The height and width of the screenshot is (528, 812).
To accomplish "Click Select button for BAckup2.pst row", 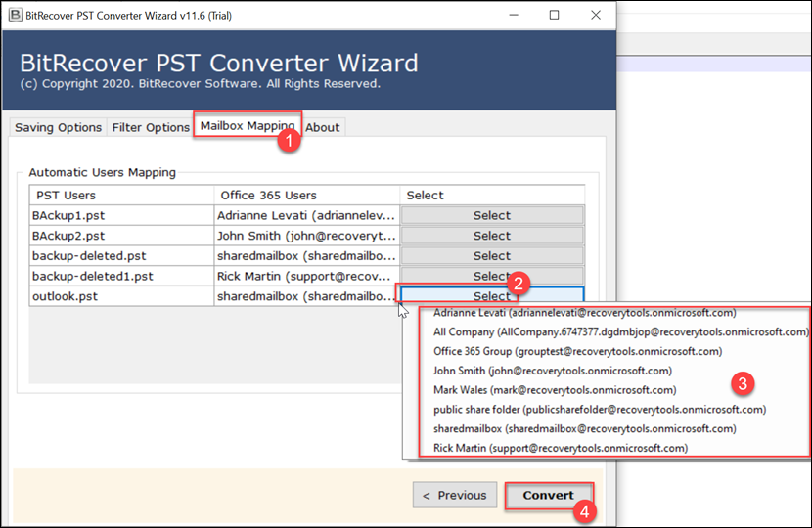I will 491,236.
